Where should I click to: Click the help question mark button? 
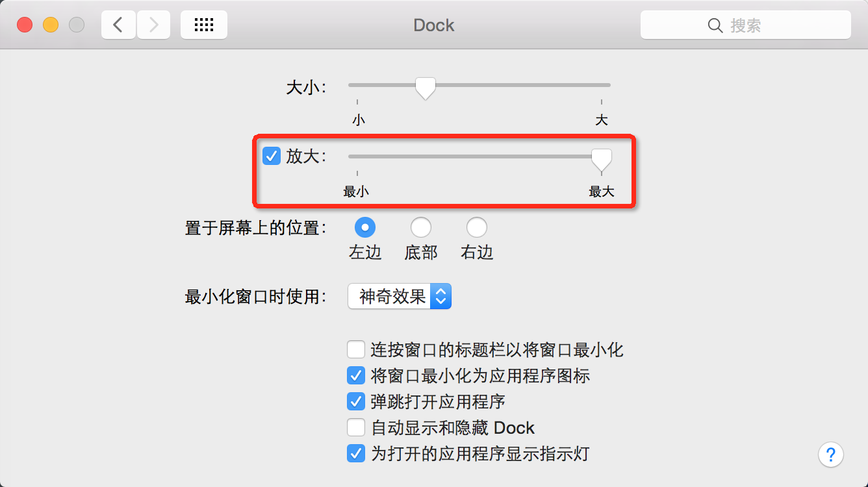tap(830, 454)
